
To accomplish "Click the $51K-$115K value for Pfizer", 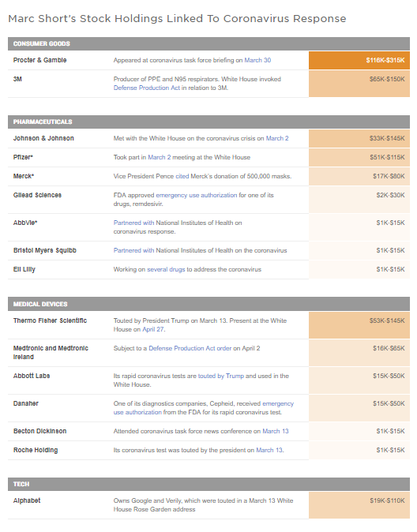I will (388, 157).
